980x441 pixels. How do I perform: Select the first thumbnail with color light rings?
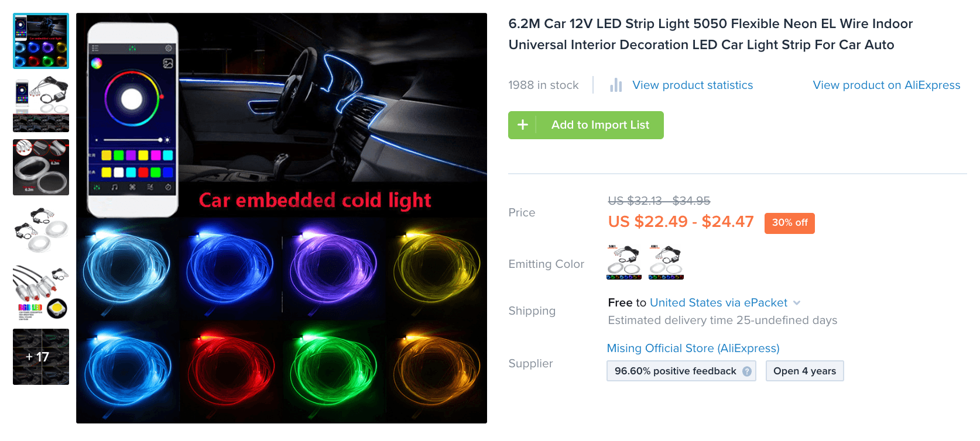point(41,41)
